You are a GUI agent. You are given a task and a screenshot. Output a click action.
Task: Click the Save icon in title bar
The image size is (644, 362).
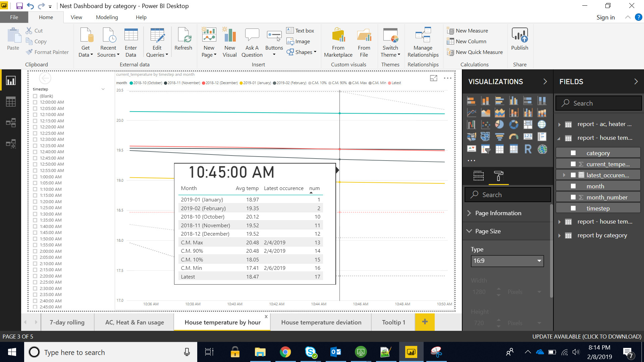(x=19, y=6)
